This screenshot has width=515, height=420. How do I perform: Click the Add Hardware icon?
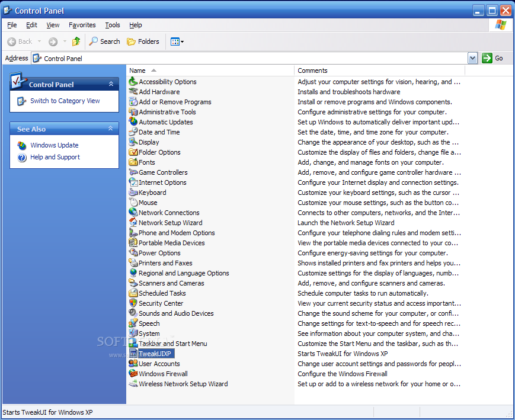tap(133, 92)
